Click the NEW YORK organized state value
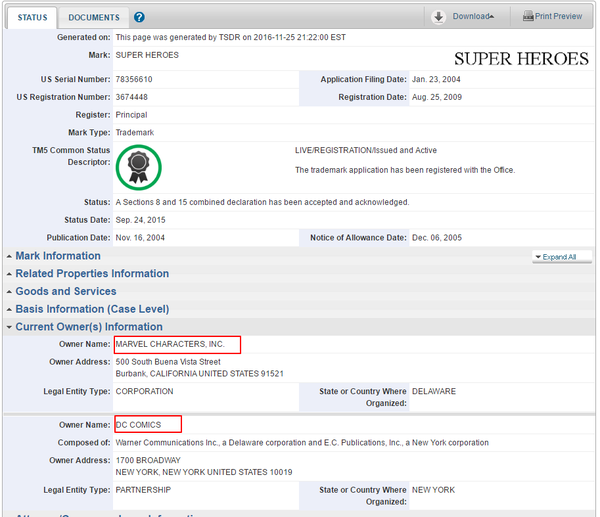Screen dimensions: 600x517 [x=433, y=490]
